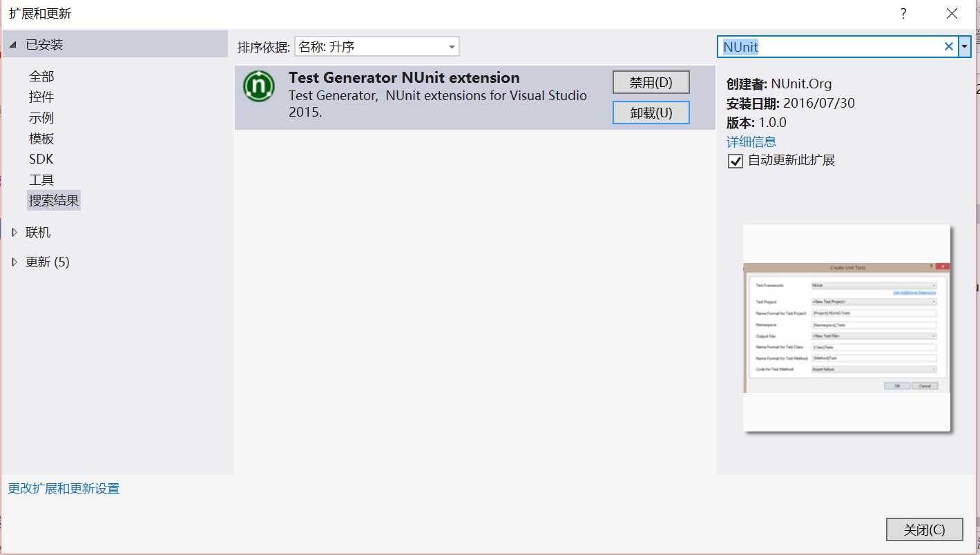
Task: Click the 安装日期: 2016/07/30 text
Action: click(790, 104)
